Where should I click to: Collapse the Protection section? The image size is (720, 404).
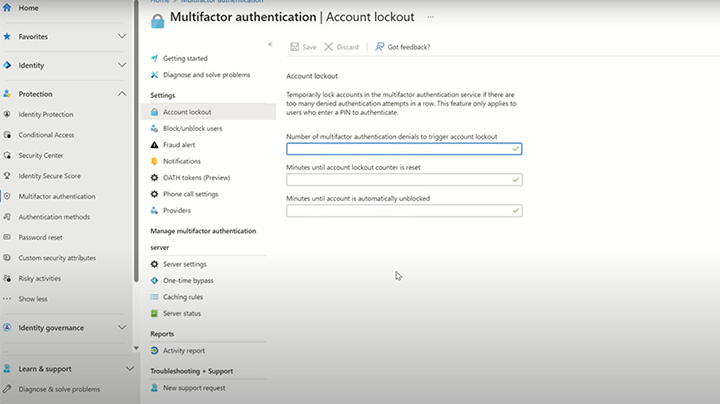pos(122,94)
